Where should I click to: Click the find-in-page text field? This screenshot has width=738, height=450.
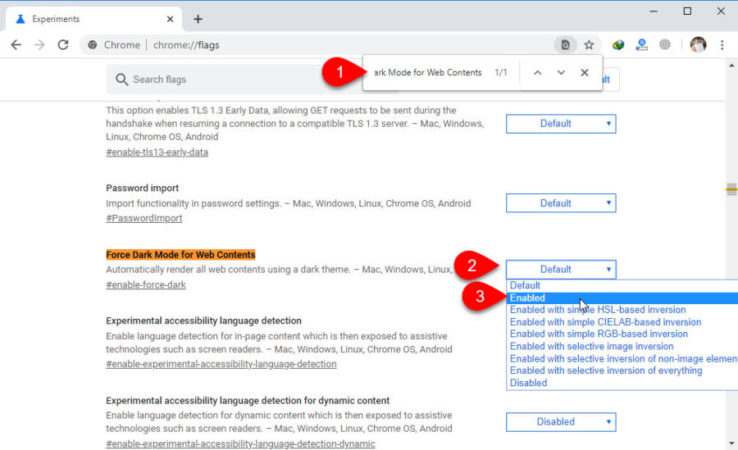click(427, 72)
